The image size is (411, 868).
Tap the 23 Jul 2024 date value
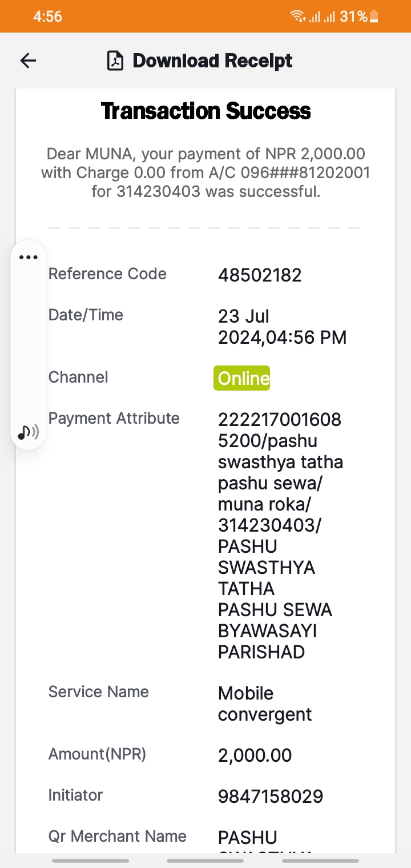(282, 327)
